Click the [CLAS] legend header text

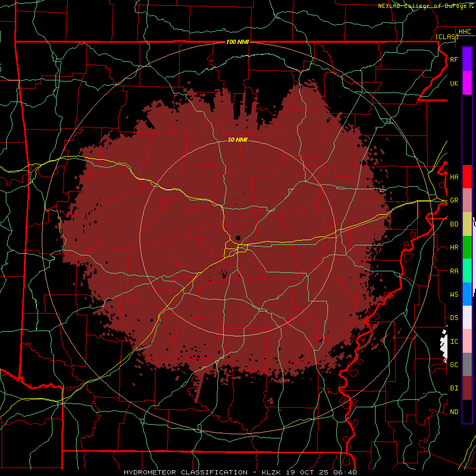[446, 36]
